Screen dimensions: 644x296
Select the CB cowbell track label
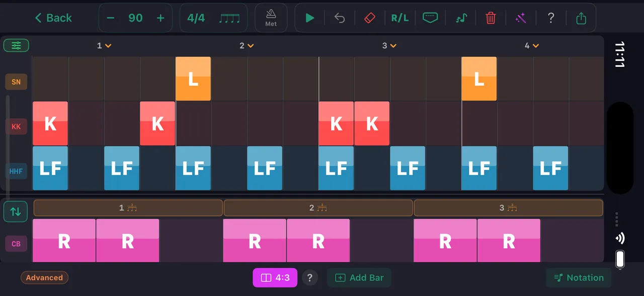coord(16,244)
